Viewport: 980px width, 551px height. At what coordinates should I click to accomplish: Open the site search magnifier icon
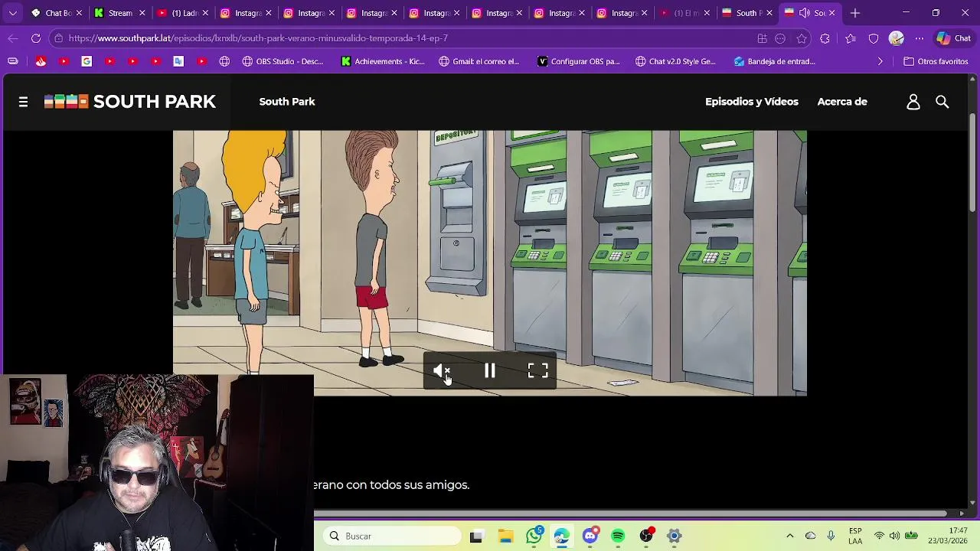[942, 102]
